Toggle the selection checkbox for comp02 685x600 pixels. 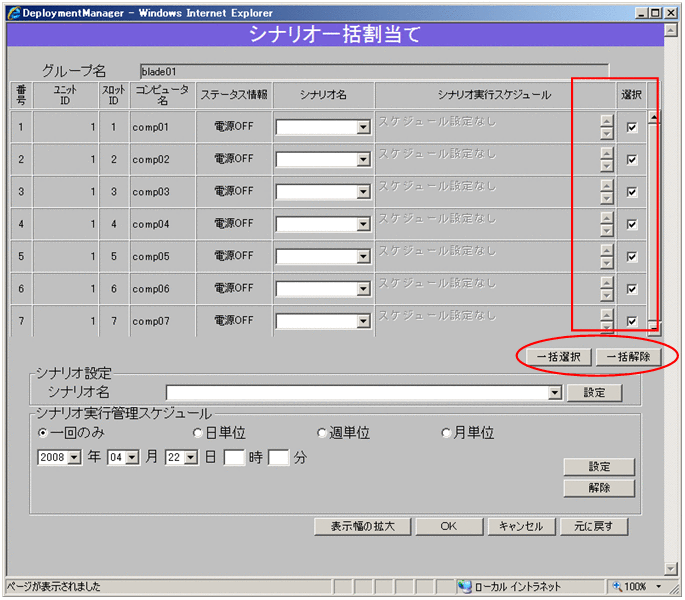click(632, 160)
